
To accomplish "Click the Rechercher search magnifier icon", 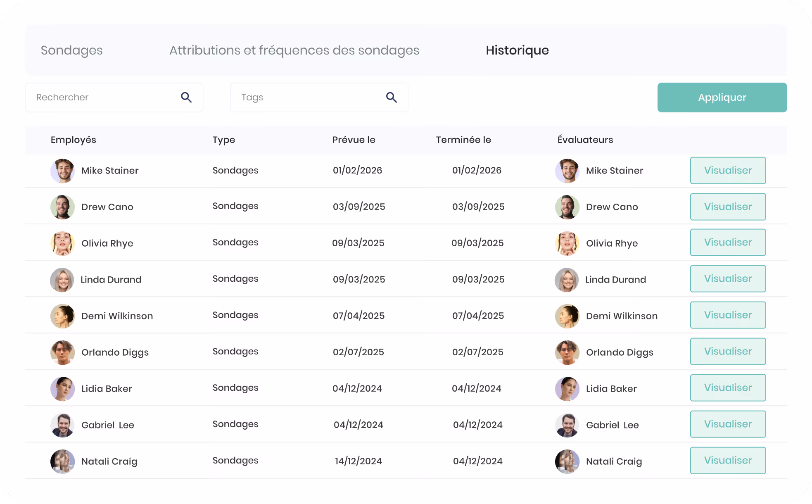I will (186, 97).
